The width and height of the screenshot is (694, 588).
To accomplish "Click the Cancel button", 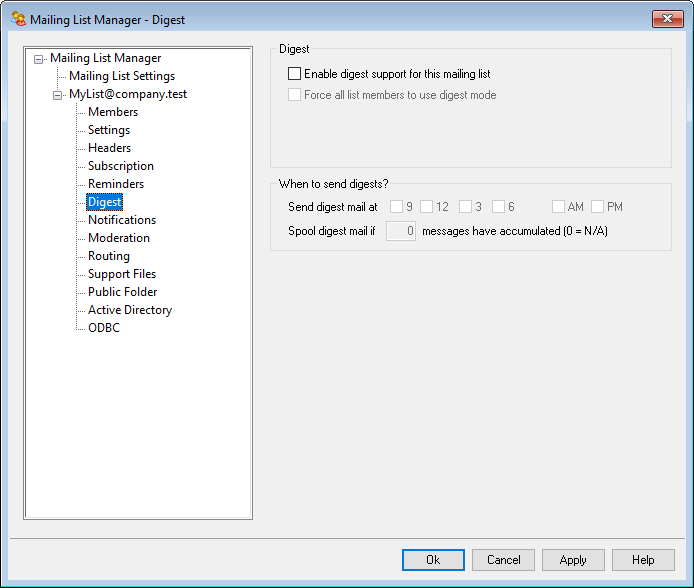I will [503, 560].
